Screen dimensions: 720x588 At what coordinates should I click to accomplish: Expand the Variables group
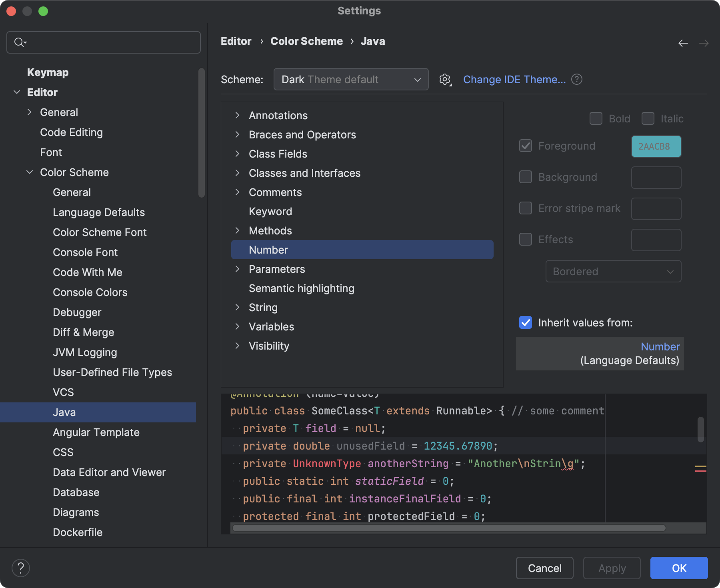click(238, 326)
